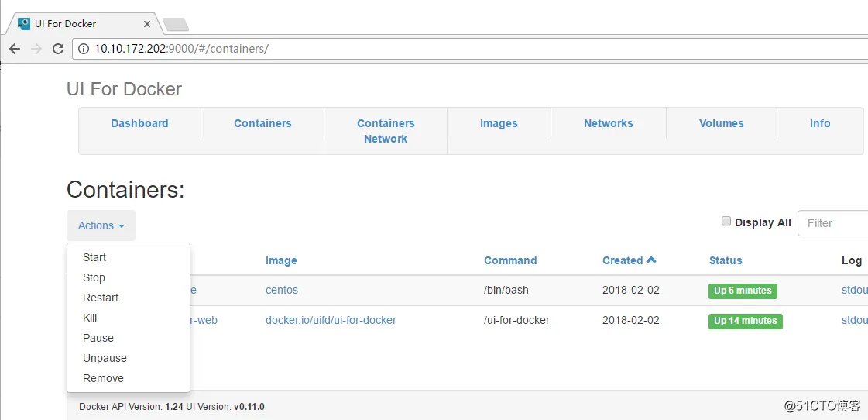Click the Containers: page heading
The image size is (868, 420).
tap(125, 190)
